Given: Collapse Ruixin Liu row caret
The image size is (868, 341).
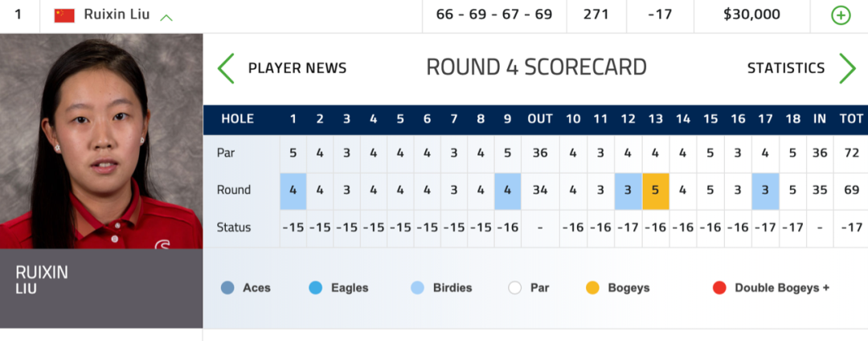Looking at the screenshot, I should 166,17.
